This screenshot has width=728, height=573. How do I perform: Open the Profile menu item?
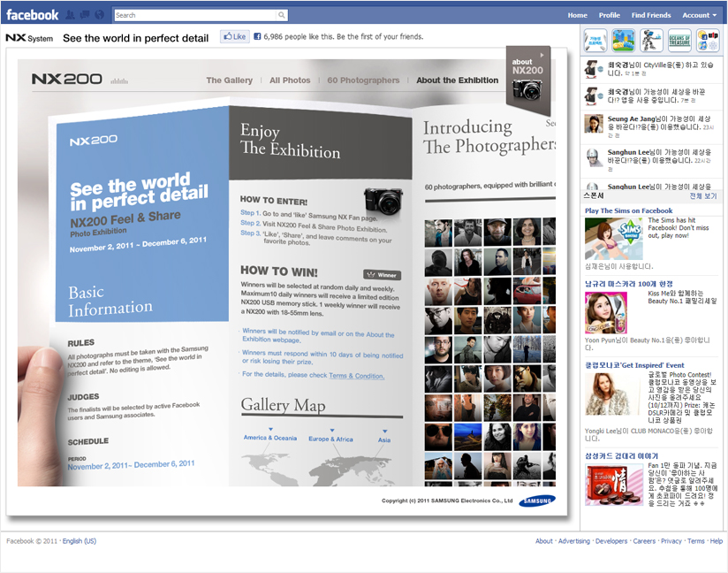(x=609, y=15)
